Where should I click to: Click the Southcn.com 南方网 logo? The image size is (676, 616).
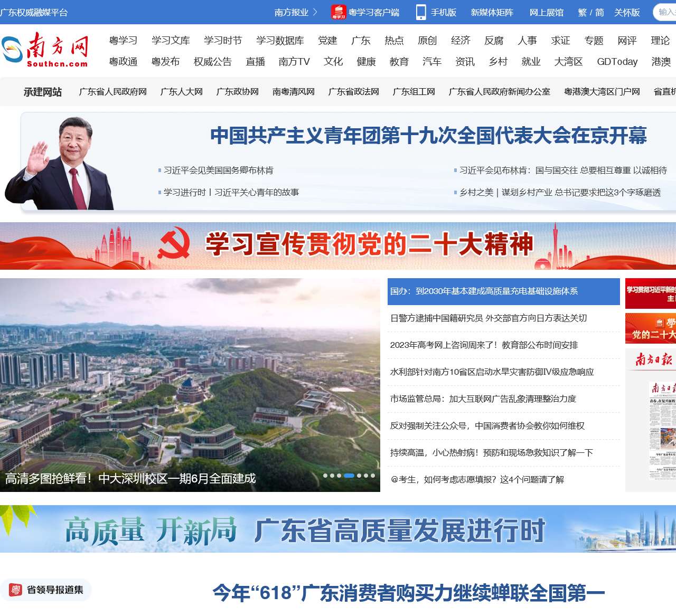point(44,50)
